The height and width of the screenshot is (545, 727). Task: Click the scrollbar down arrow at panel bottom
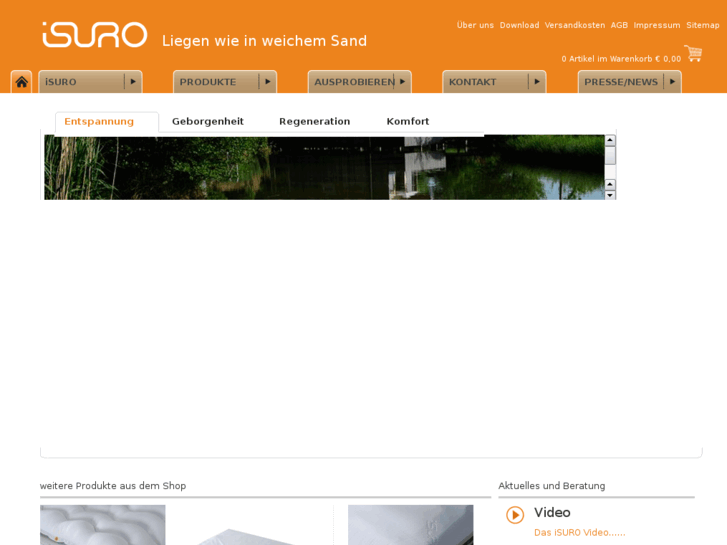(610, 195)
